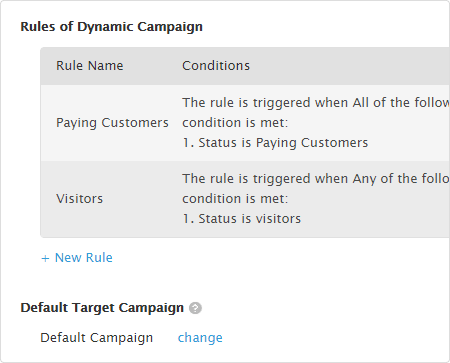Click 'condition is met:' in Visitors row
450x363 pixels.
(235, 199)
